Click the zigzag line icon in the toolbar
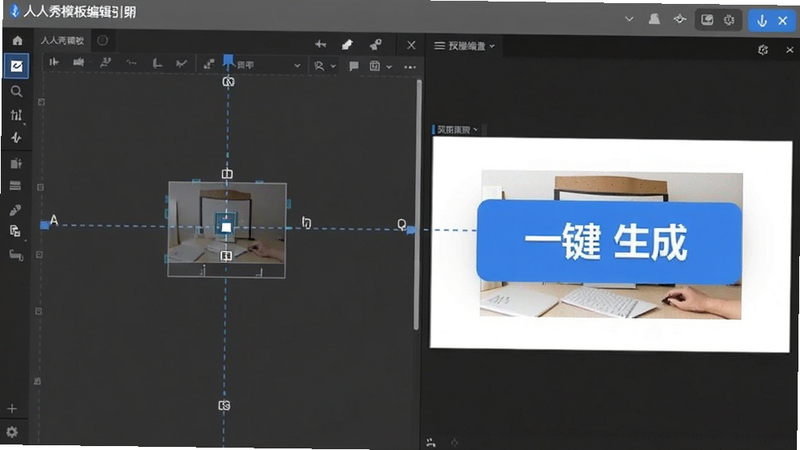 click(x=181, y=64)
